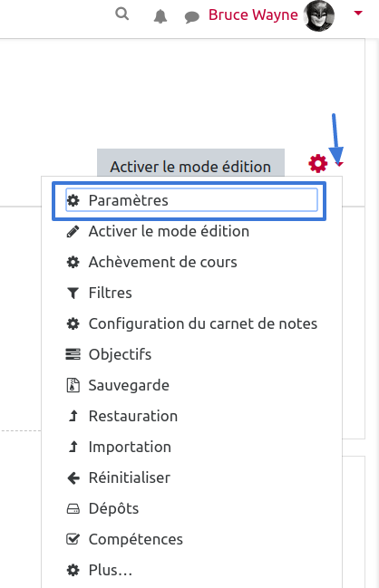Click the left arrow icon beside Réinitialiser
The width and height of the screenshot is (379, 588).
(73, 477)
